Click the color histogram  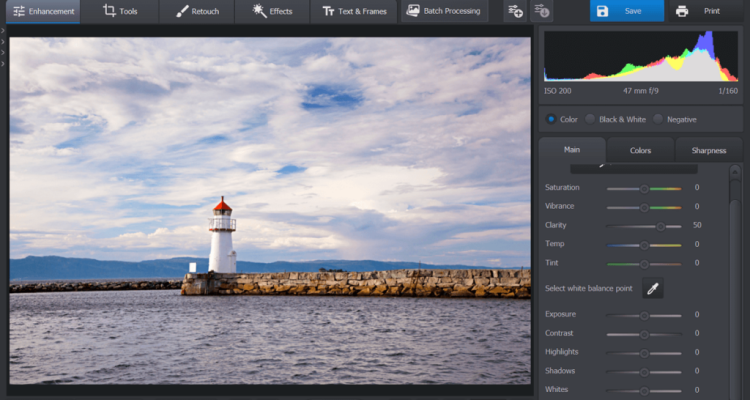[641, 56]
